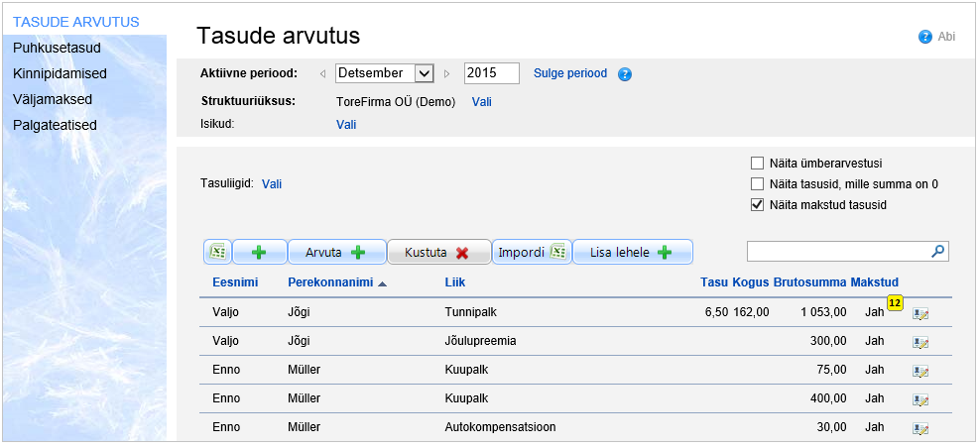The image size is (980, 448).
Task: Advance to next month with right arrow
Action: coord(447,73)
